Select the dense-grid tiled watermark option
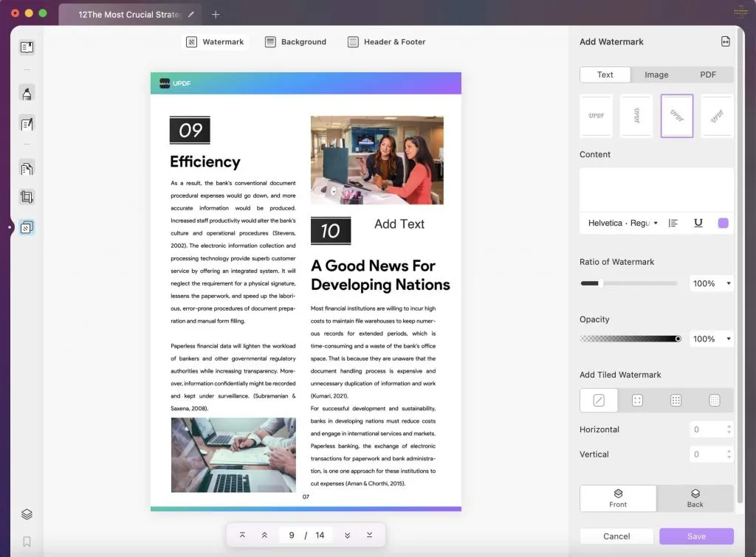Image resolution: width=756 pixels, height=557 pixels. click(715, 401)
